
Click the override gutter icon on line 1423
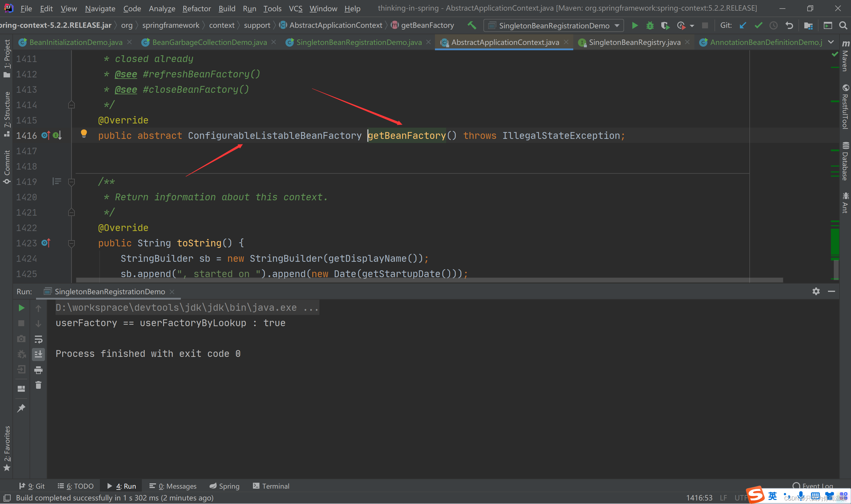tap(46, 243)
